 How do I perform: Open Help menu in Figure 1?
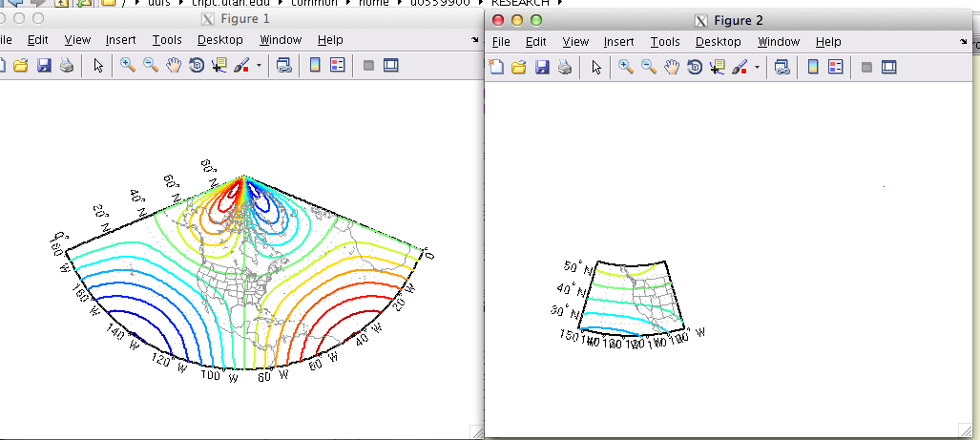[330, 39]
